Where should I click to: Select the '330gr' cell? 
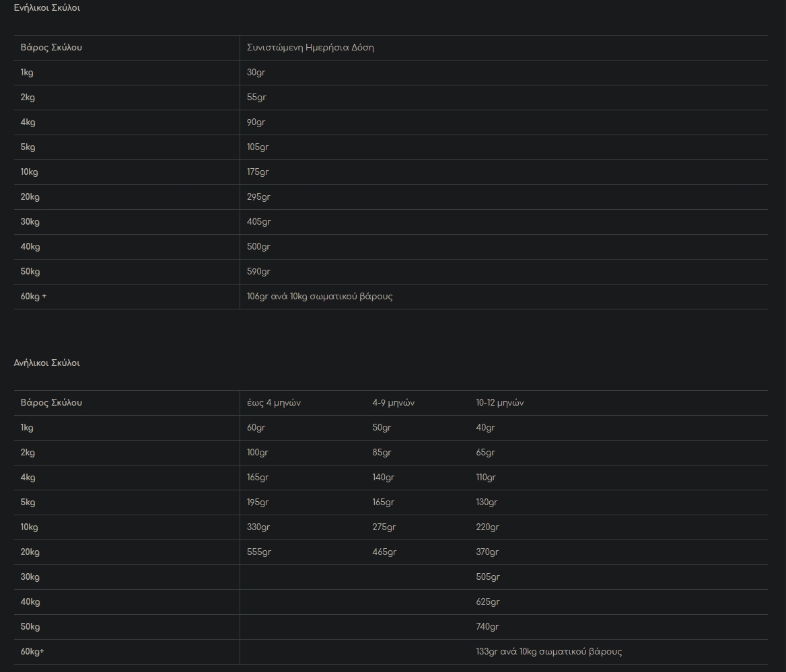(258, 527)
